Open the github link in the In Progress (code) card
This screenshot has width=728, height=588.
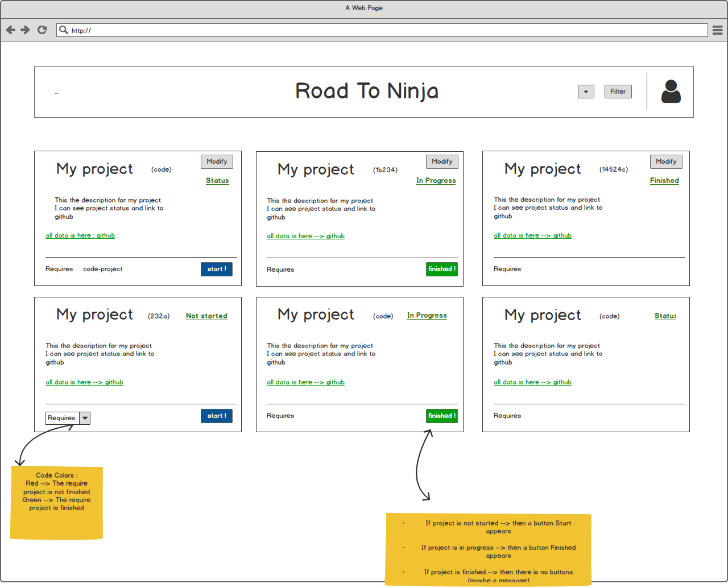[305, 382]
